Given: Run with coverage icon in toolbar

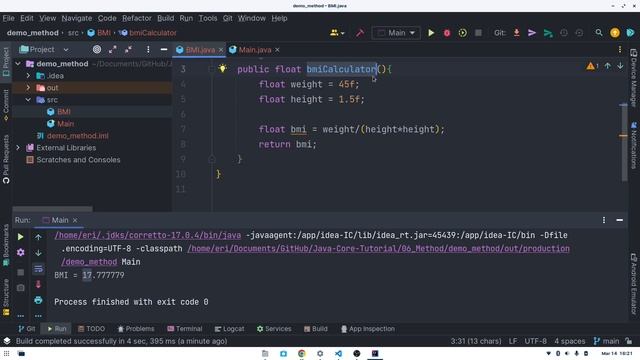Looking at the screenshot, I should 462,33.
